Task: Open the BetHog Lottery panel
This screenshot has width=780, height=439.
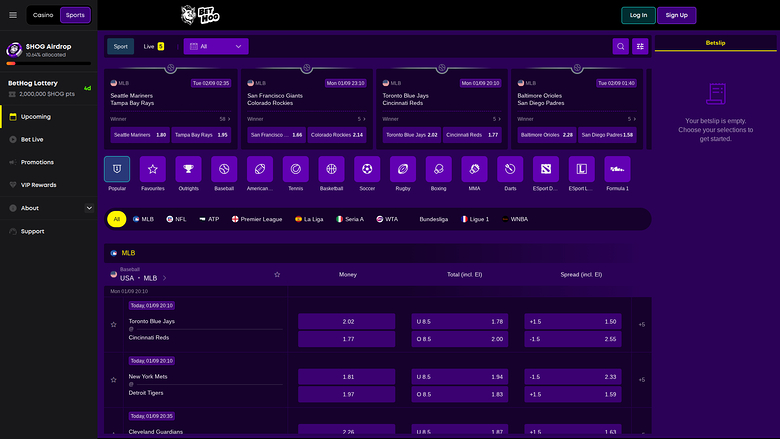Action: (x=49, y=88)
